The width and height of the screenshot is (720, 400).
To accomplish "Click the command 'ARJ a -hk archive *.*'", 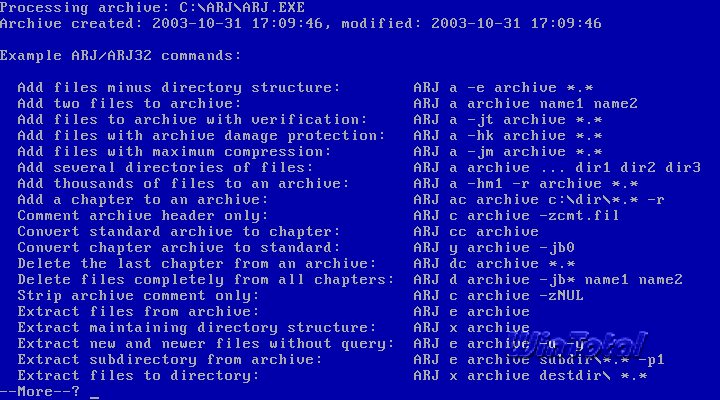I will click(x=507, y=135).
